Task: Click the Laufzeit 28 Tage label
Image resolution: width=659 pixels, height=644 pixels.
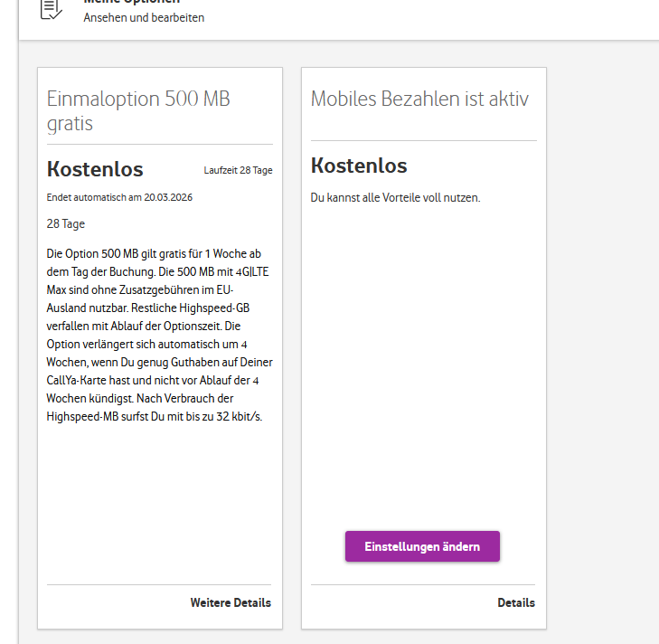Action: 238,170
